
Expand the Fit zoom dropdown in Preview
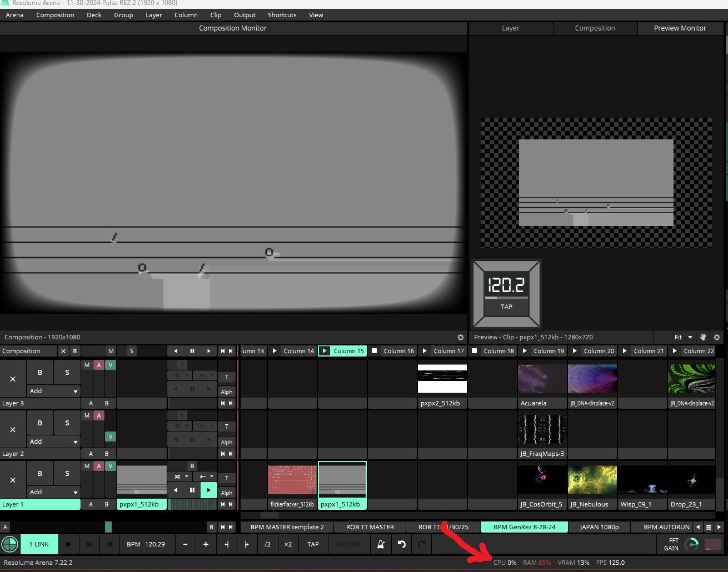(683, 337)
